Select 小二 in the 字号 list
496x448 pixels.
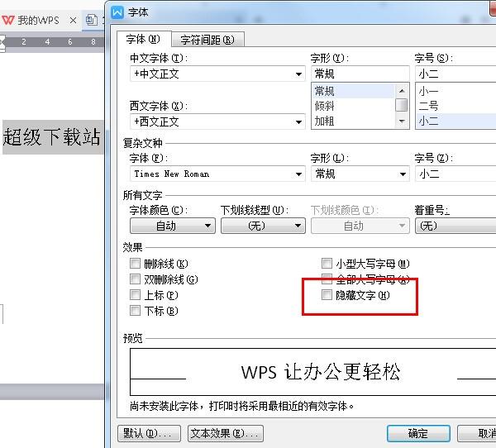[456, 122]
